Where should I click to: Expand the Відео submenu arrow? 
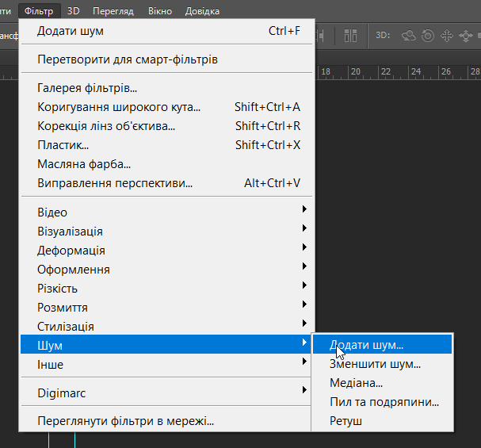tap(304, 213)
